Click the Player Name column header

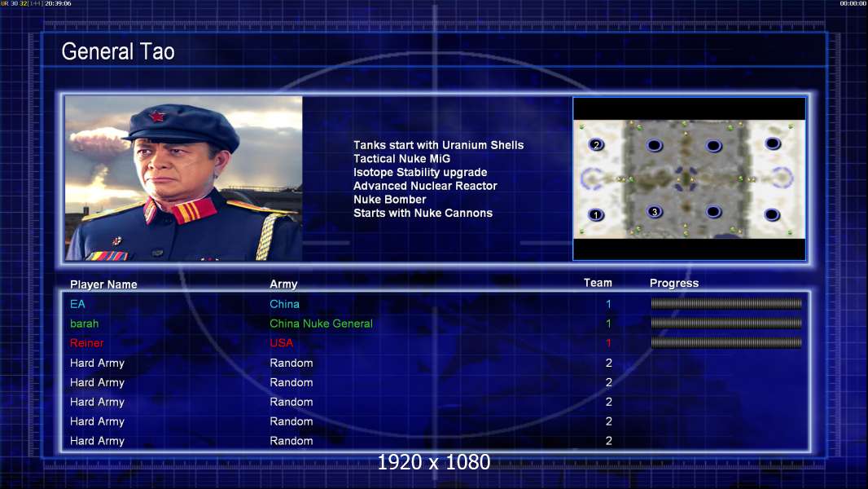tap(103, 284)
